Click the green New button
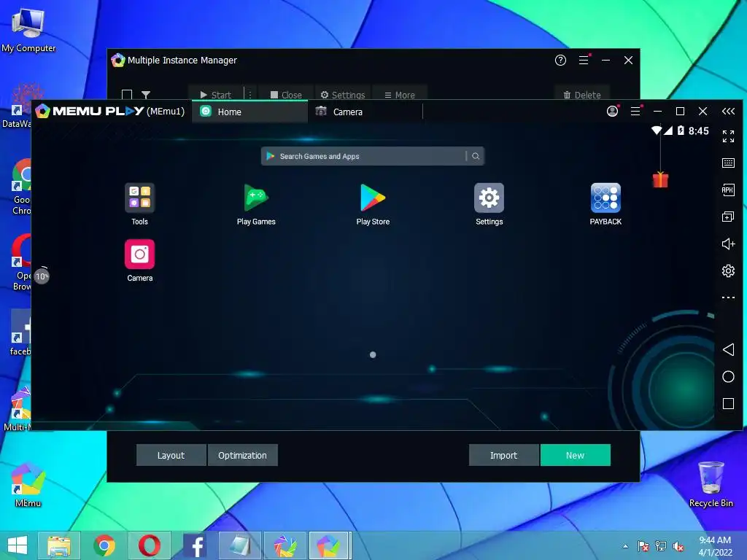This screenshot has height=560, width=747. [x=575, y=455]
